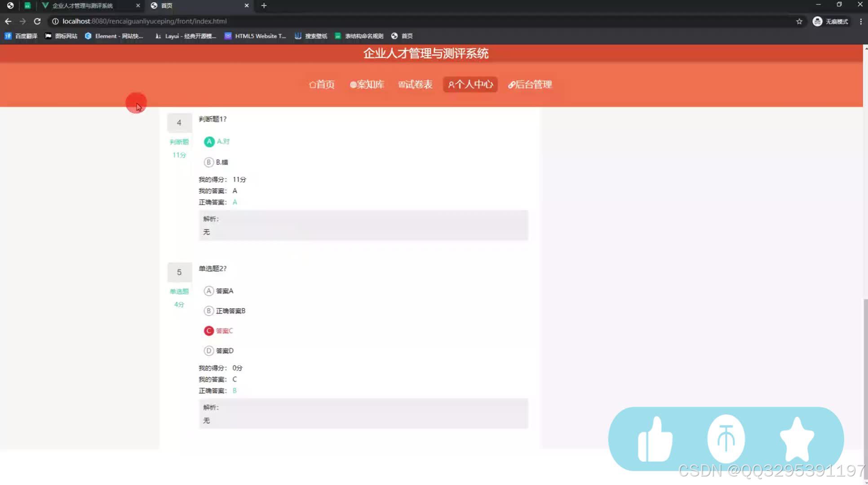The height and width of the screenshot is (485, 868).
Task: Reload the page with the refresh icon
Action: pos(37,21)
